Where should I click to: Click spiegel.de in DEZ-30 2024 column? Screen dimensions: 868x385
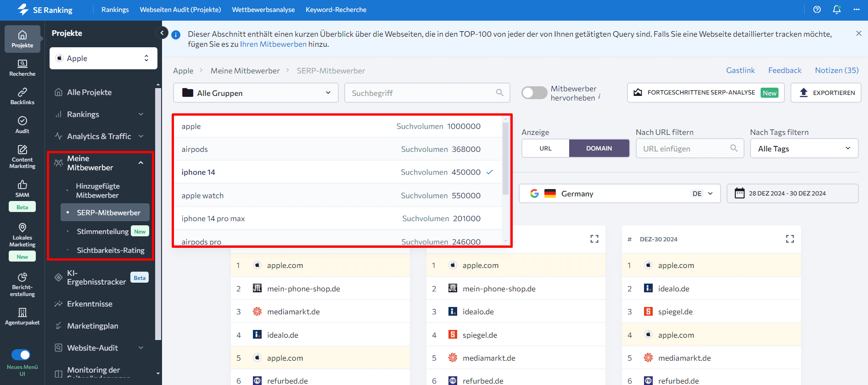[x=675, y=312]
